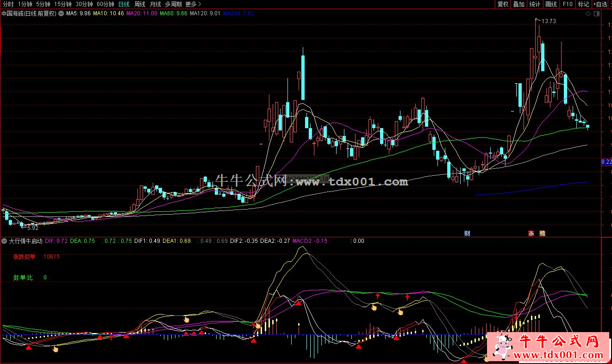The image size is (612, 364).
Task: Click the 标记 mark button
Action: coord(583,4)
